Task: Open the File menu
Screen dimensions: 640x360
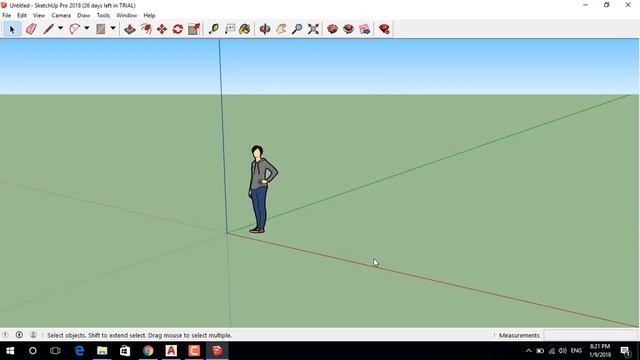Action: coord(7,15)
